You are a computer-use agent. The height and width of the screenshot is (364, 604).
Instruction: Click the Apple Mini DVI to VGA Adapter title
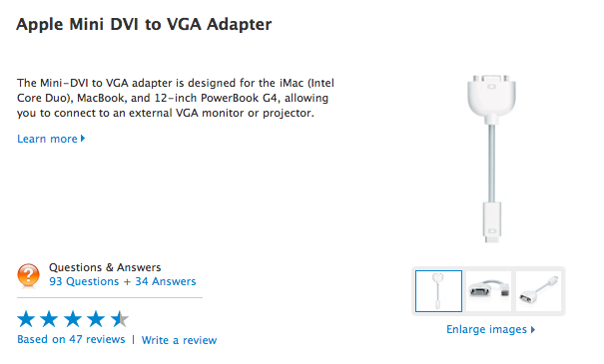coord(144,24)
